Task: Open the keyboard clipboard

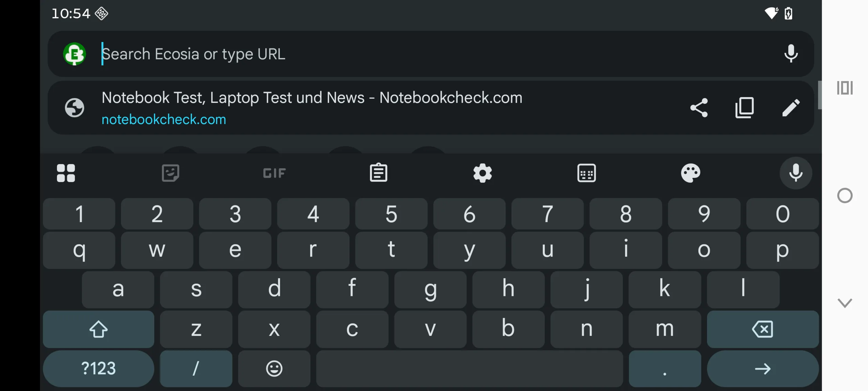Action: point(378,173)
